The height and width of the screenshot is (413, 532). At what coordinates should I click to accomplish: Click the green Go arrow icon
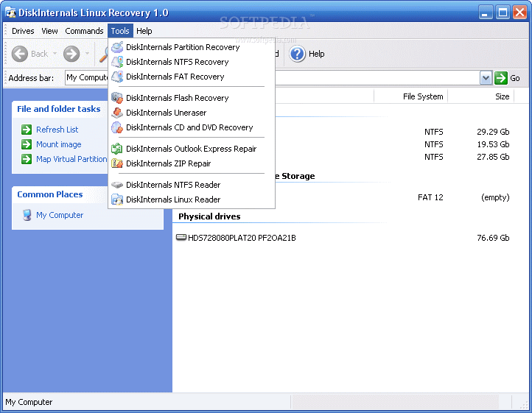coord(501,78)
